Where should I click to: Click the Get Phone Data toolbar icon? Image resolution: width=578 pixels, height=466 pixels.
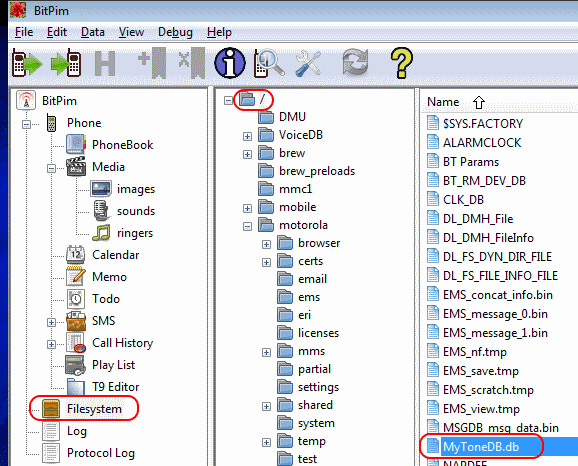(x=27, y=63)
